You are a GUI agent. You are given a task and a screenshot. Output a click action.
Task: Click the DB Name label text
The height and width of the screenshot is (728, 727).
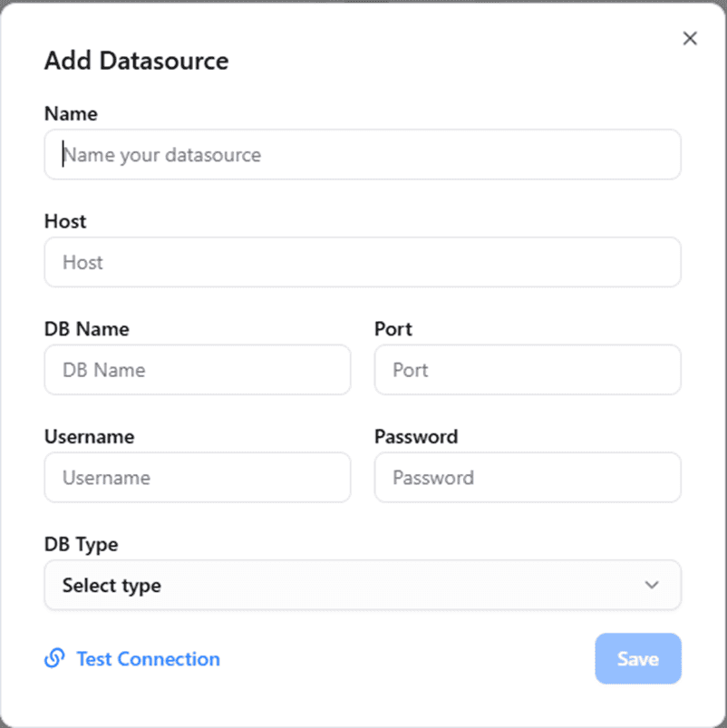pyautogui.click(x=87, y=329)
